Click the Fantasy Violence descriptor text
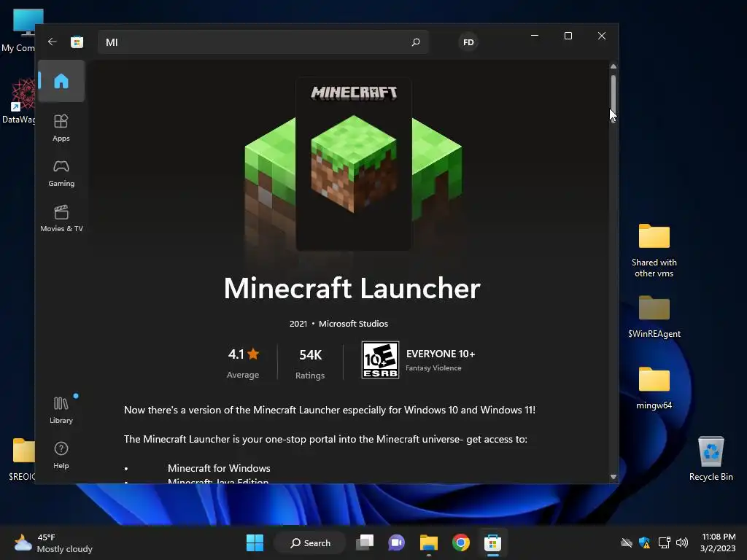The image size is (747, 560). 433,367
